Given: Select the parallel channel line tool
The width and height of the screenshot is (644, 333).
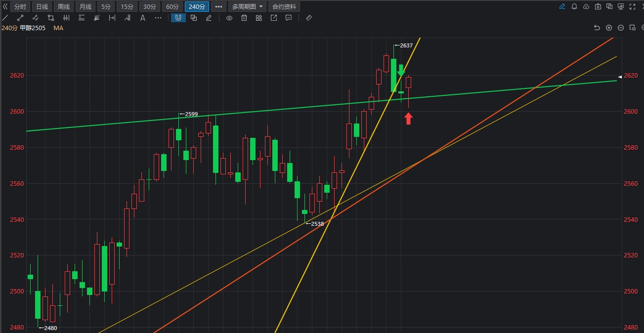Looking at the screenshot, I should 36,18.
